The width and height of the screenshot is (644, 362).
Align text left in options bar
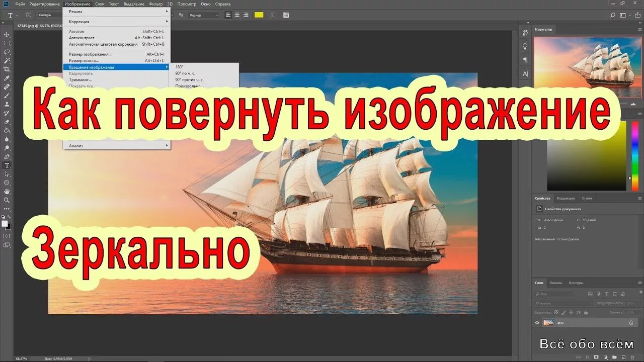[x=228, y=15]
